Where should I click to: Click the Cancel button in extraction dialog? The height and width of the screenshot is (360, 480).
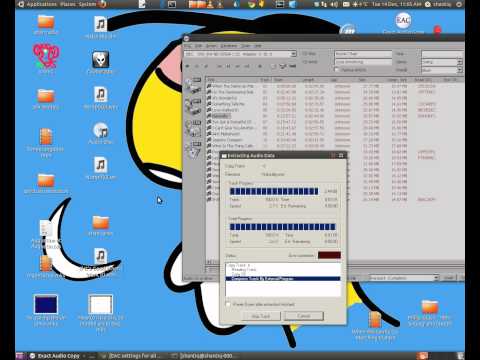click(304, 316)
